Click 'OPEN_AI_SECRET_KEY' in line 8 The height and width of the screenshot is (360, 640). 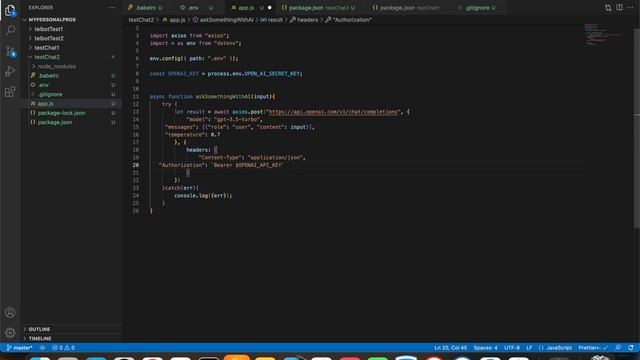pos(273,74)
